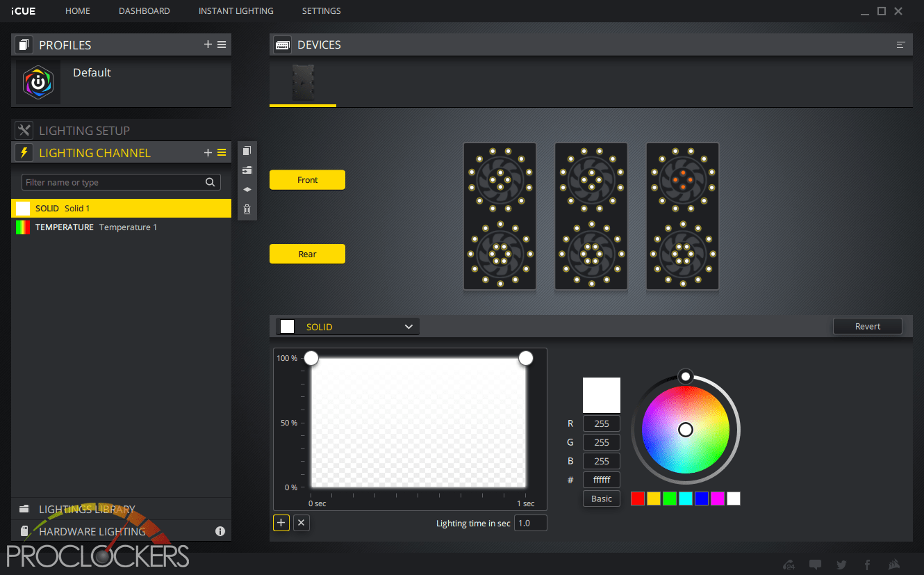The image size is (924, 575).
Task: Select the fan strip with orange LEDs
Action: pyautogui.click(x=682, y=216)
